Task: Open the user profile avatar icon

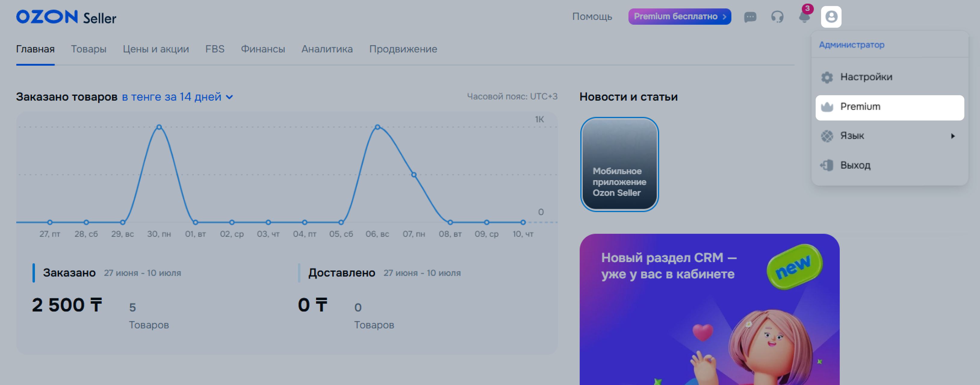Action: pyautogui.click(x=831, y=17)
